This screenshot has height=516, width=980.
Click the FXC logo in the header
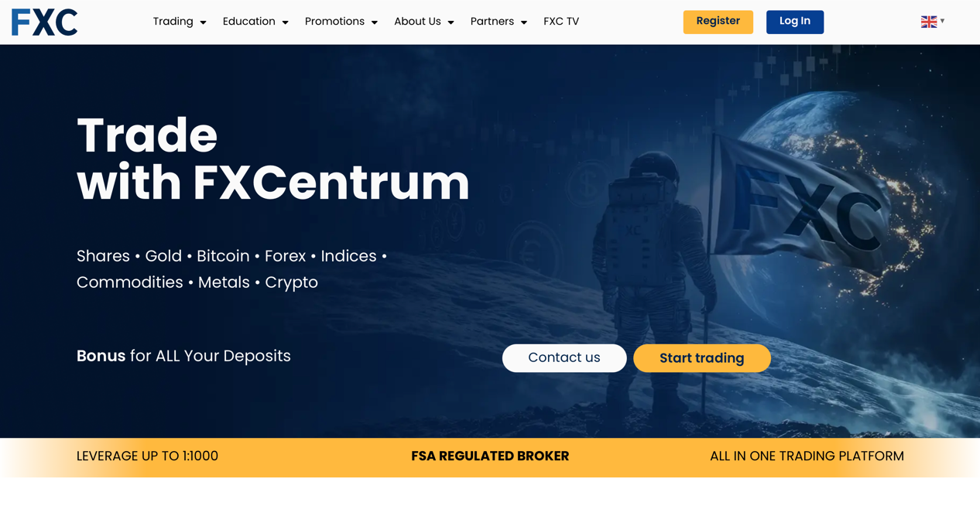[44, 22]
